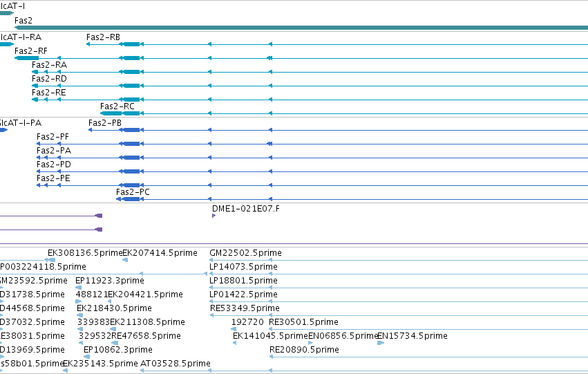The height and width of the screenshot is (374, 588).
Task: Select the Fas2-RD transcript label
Action: coord(49,79)
